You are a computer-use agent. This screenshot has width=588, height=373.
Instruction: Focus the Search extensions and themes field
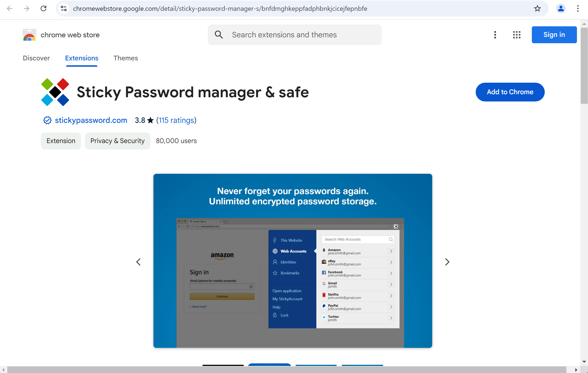pos(295,35)
